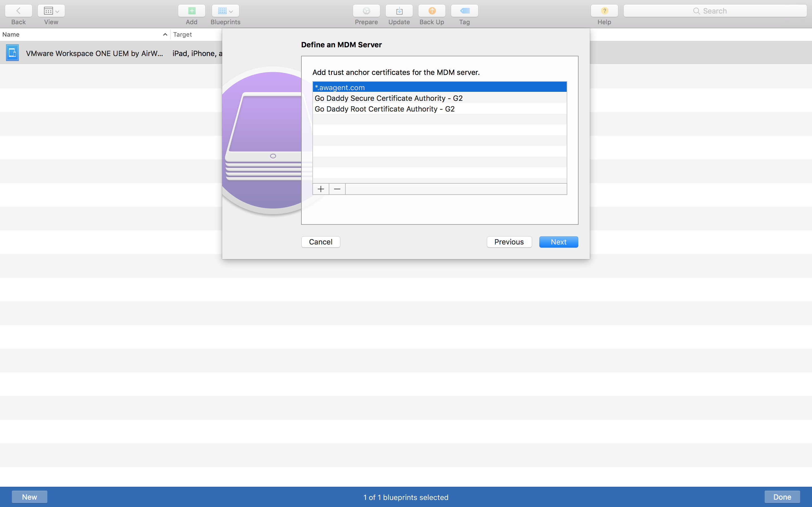Select Go Daddy Secure Certificate Authority row
Screen dimensions: 812x507
click(440, 98)
